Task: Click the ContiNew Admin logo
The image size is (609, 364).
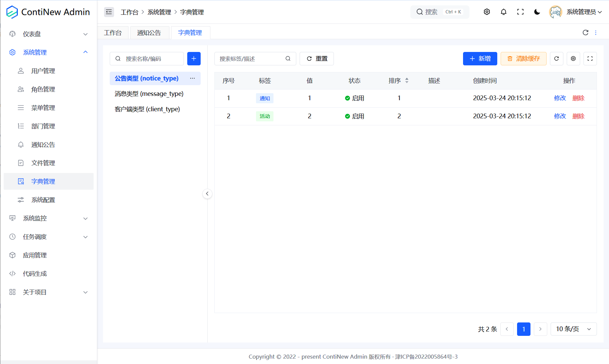Action: click(48, 12)
